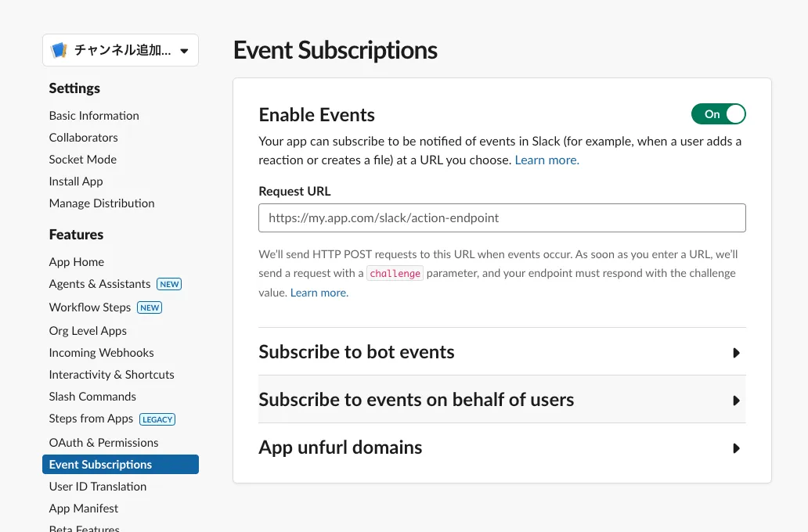Expand the App unfurl domains section

(736, 448)
